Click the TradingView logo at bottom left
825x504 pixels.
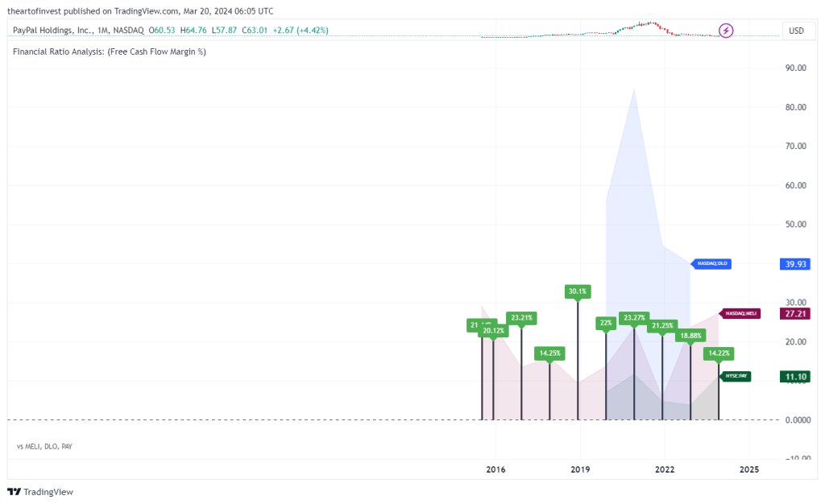(x=40, y=492)
